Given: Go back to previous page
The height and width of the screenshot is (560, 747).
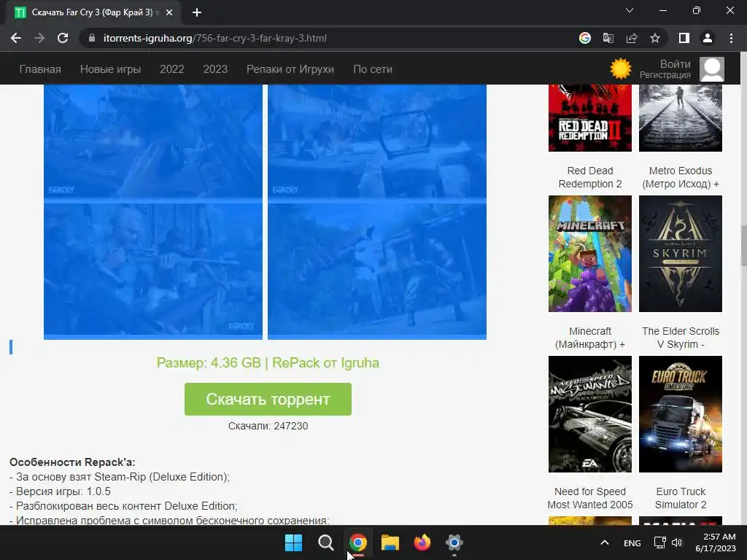Looking at the screenshot, I should click(16, 38).
